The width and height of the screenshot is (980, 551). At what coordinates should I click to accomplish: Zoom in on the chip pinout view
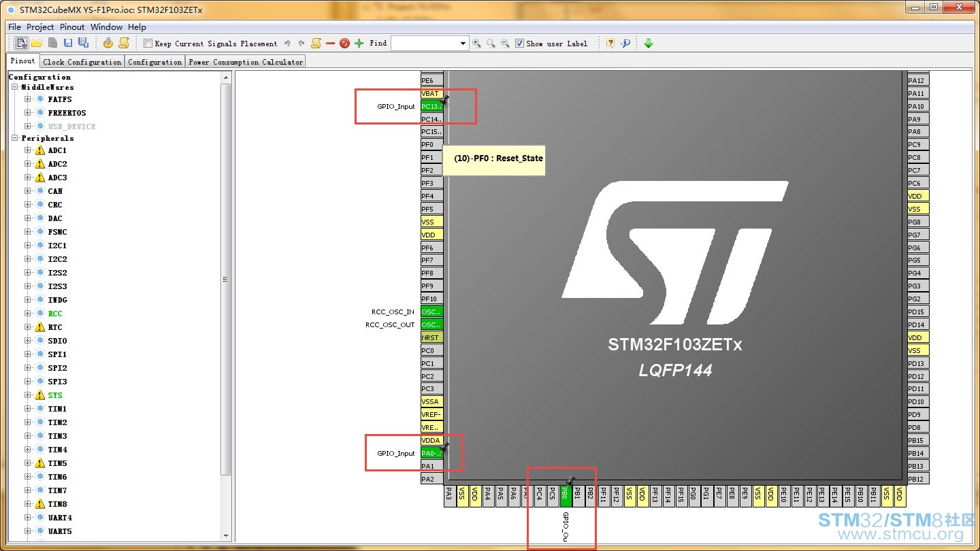point(476,43)
